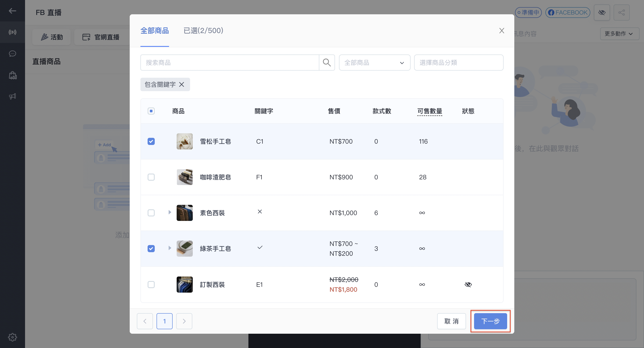Click available quantity 116
The width and height of the screenshot is (644, 348).
[x=423, y=141]
